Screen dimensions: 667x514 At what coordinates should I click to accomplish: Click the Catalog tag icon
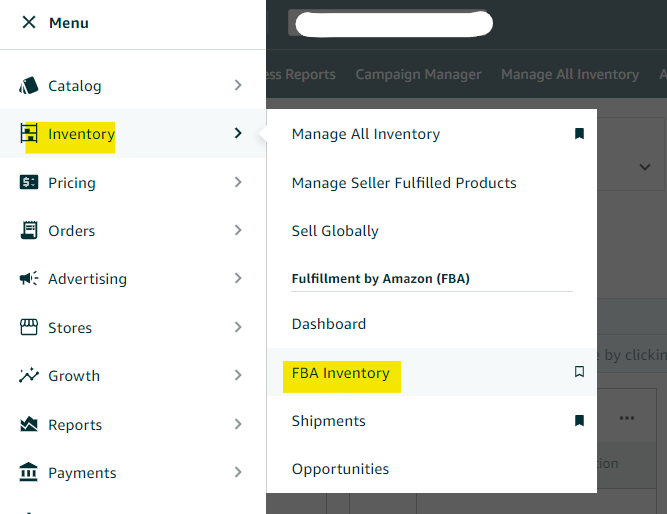(29, 86)
